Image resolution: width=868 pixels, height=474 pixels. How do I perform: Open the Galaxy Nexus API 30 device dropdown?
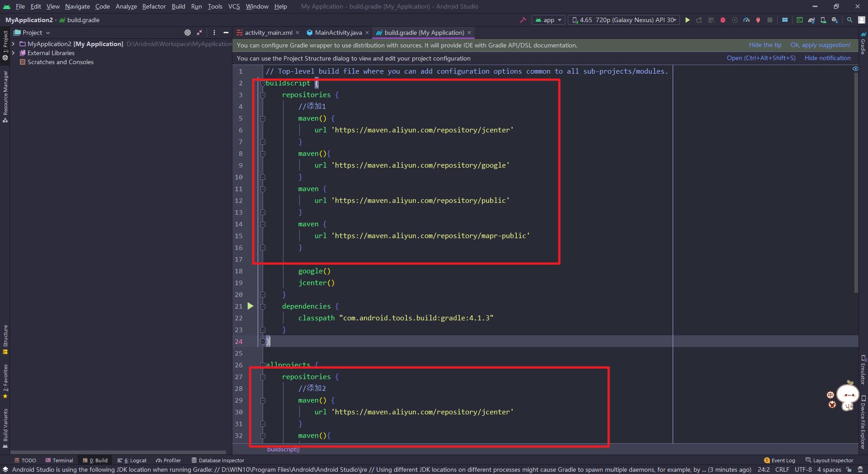click(x=624, y=20)
